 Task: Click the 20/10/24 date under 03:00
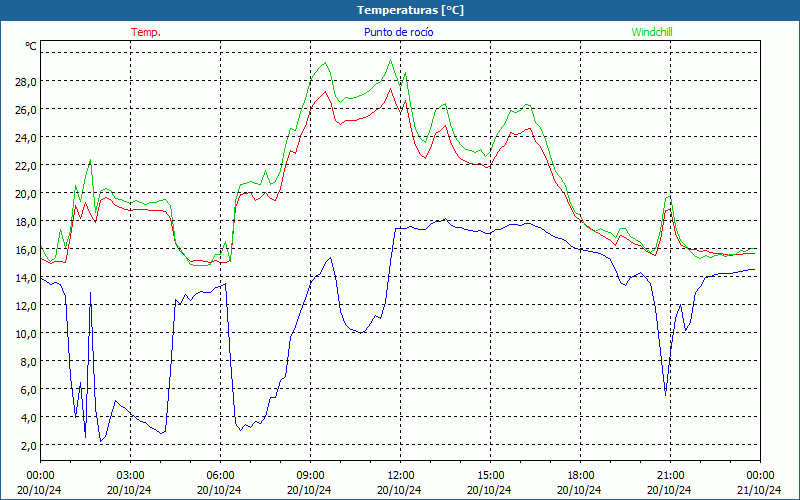(129, 490)
